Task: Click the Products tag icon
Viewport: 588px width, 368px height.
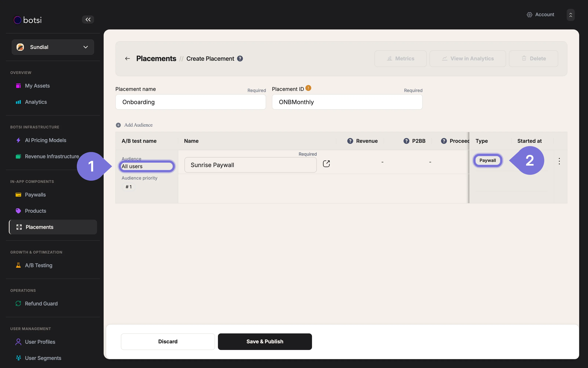Action: [18, 211]
